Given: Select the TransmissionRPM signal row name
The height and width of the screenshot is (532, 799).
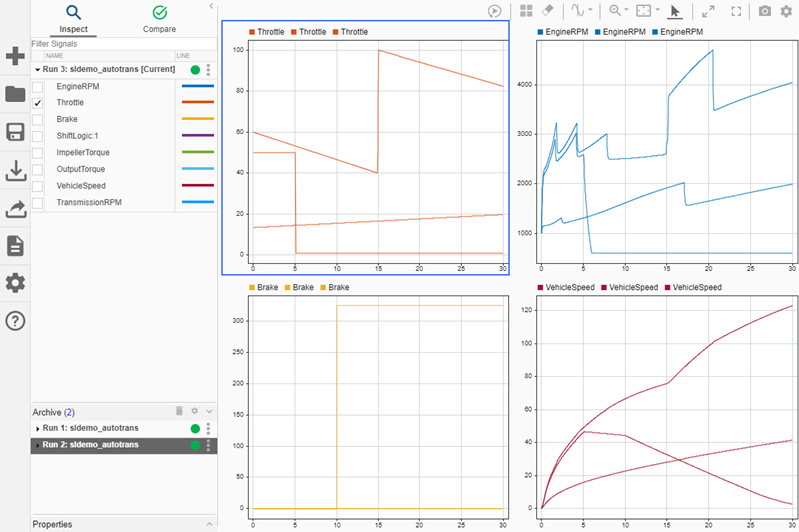Looking at the screenshot, I should coord(89,202).
